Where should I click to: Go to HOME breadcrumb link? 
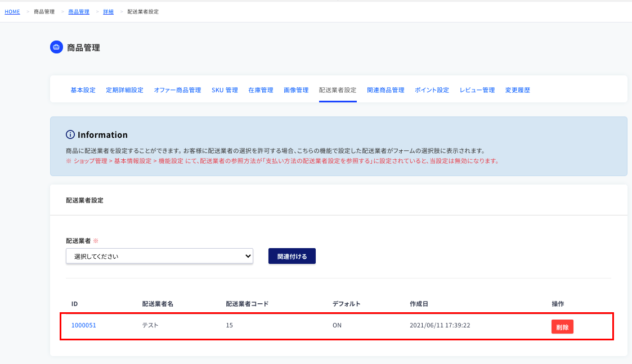[x=12, y=12]
